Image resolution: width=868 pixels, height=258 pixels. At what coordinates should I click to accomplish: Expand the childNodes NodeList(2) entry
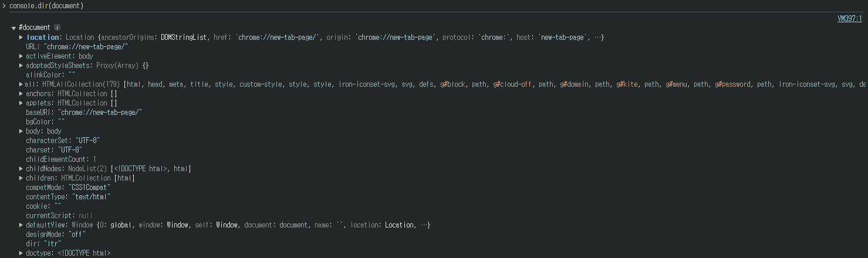click(21, 169)
